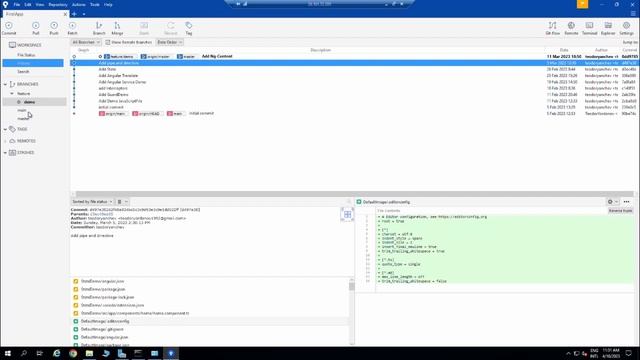Push commits with the Push toolbar icon
Screen dimensions: 640x360
[54, 28]
